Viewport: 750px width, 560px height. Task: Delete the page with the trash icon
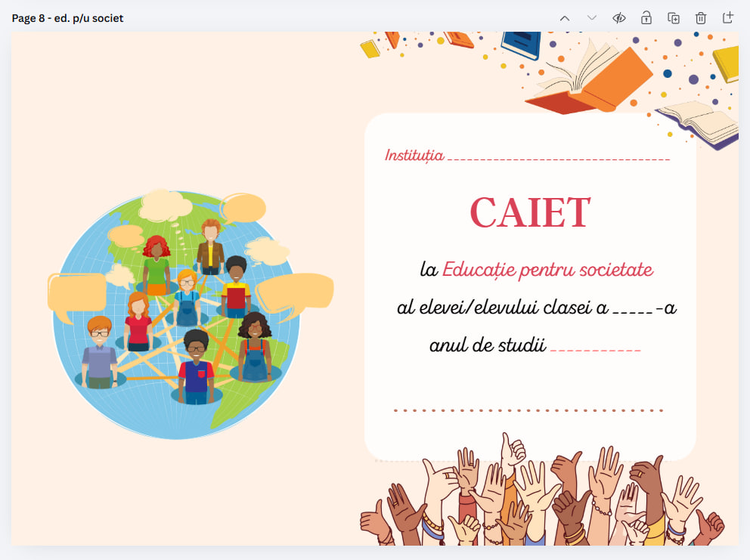[701, 18]
